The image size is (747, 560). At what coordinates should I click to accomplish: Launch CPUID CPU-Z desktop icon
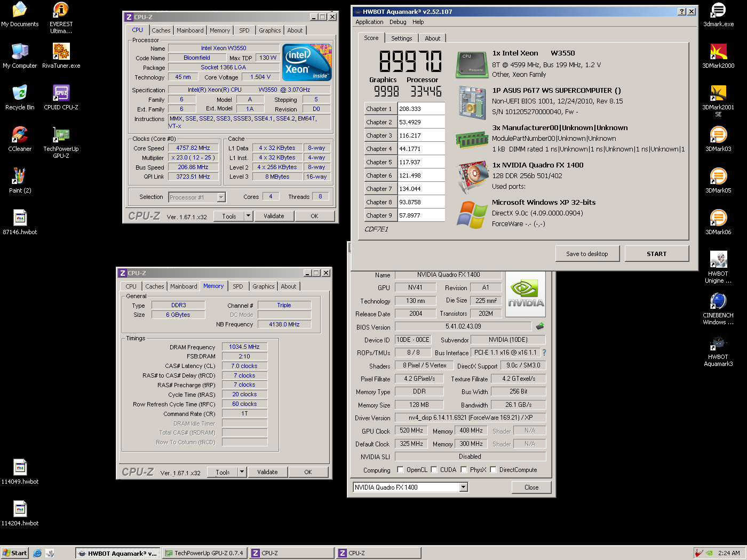tap(61, 97)
